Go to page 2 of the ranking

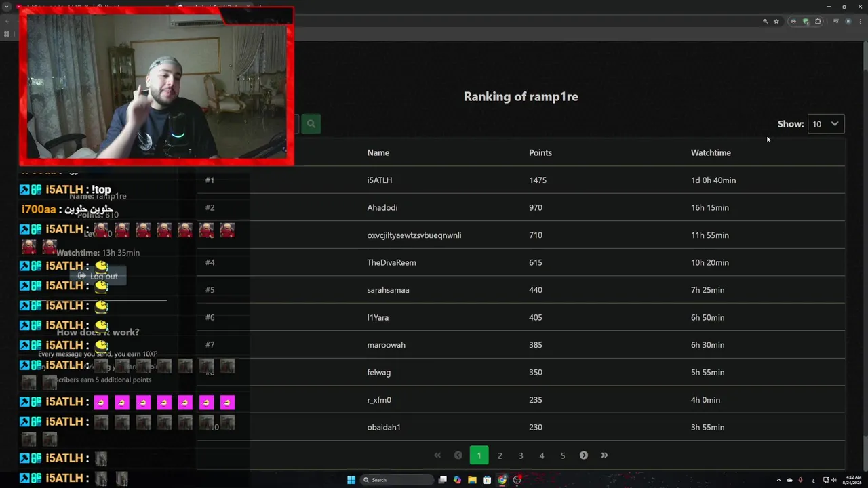[x=500, y=455]
